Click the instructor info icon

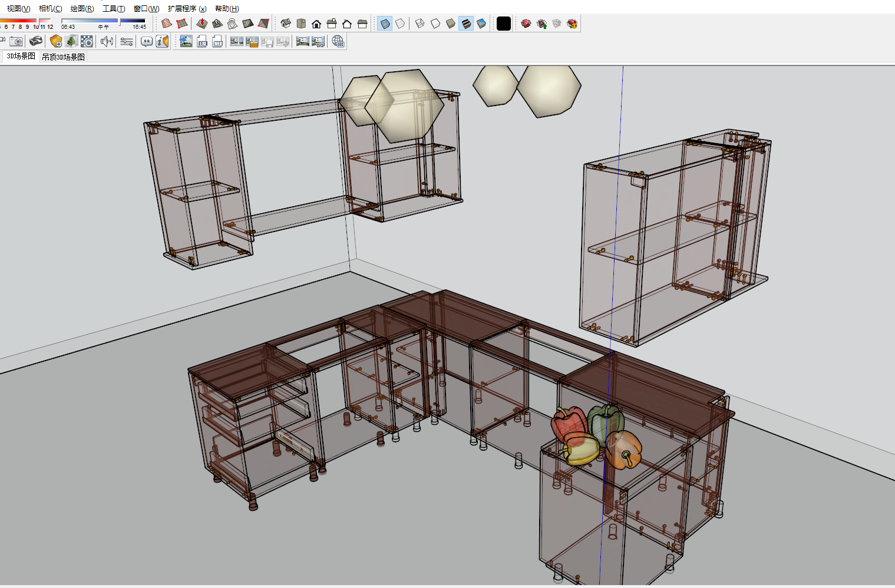[162, 41]
